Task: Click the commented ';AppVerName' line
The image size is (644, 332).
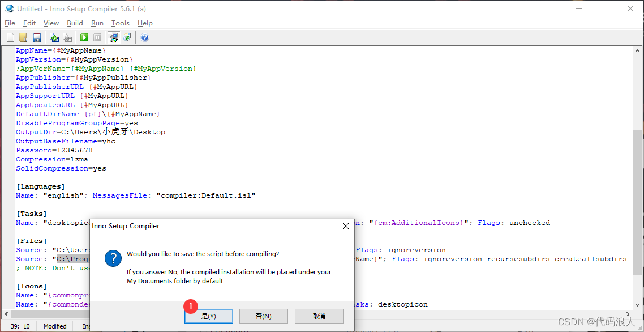Action: pyautogui.click(x=106, y=69)
